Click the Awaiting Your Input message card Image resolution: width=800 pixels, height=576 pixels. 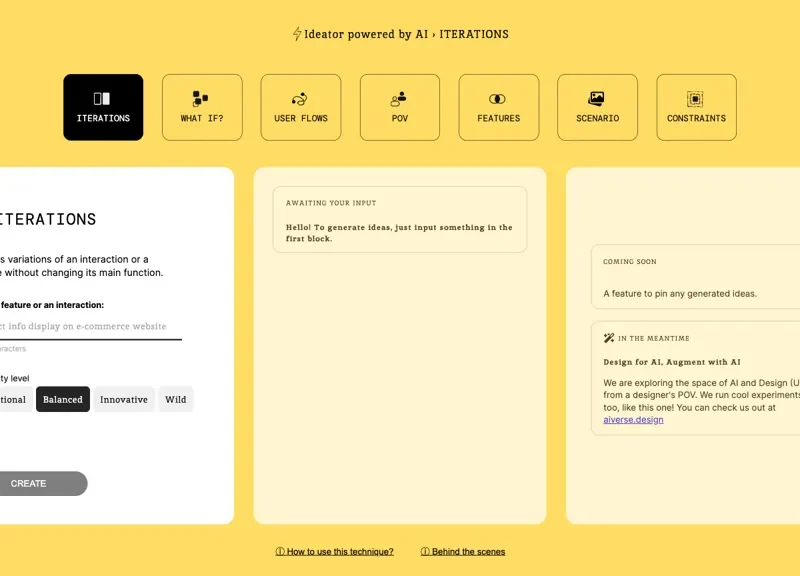tap(399, 219)
